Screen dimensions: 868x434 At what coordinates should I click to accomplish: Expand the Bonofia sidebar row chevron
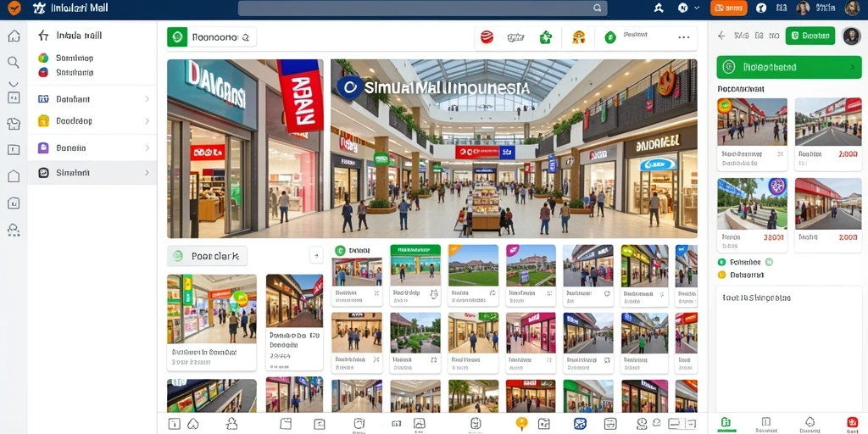pos(147,148)
